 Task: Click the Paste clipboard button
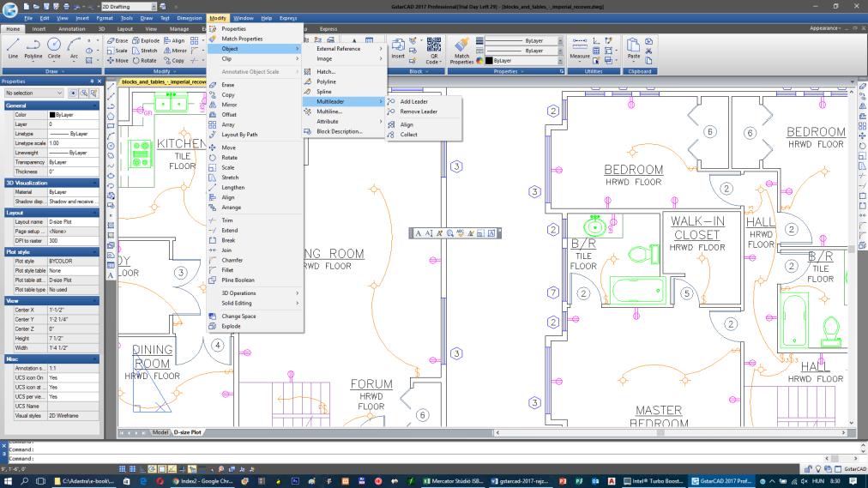coord(633,49)
